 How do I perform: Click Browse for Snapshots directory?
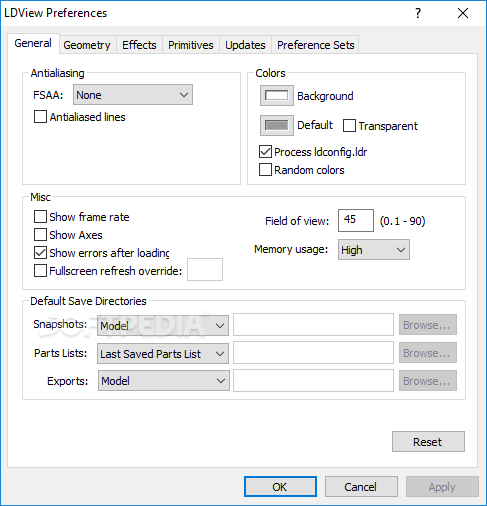pyautogui.click(x=428, y=325)
